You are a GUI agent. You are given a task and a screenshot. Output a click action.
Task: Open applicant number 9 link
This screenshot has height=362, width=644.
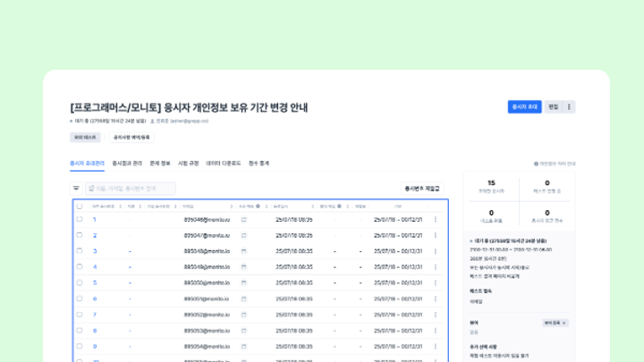pos(95,347)
